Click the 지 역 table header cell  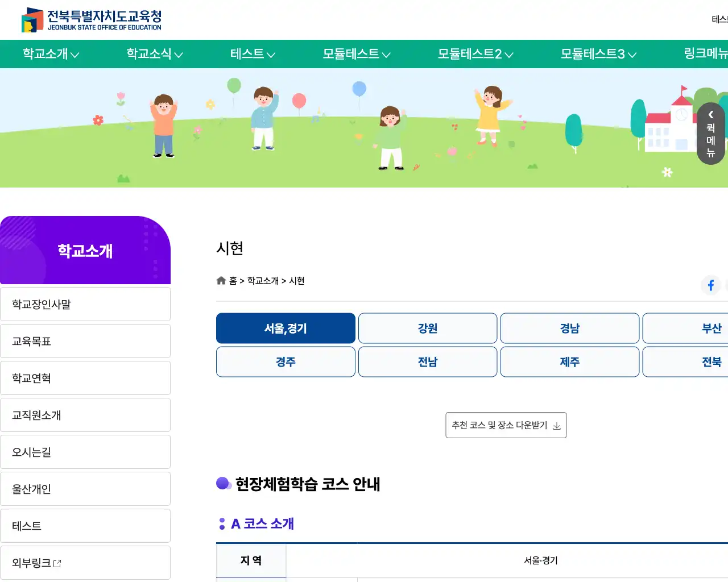click(x=251, y=560)
